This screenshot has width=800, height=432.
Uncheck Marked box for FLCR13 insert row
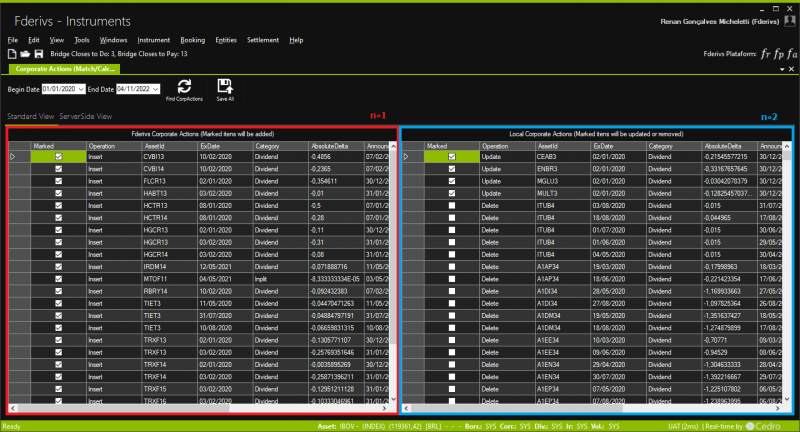click(58, 181)
